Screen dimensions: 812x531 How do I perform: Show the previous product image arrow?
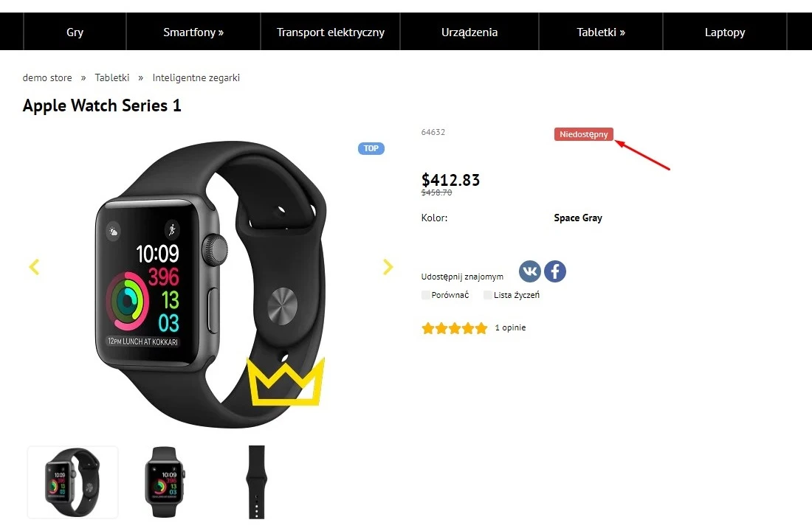pyautogui.click(x=34, y=267)
